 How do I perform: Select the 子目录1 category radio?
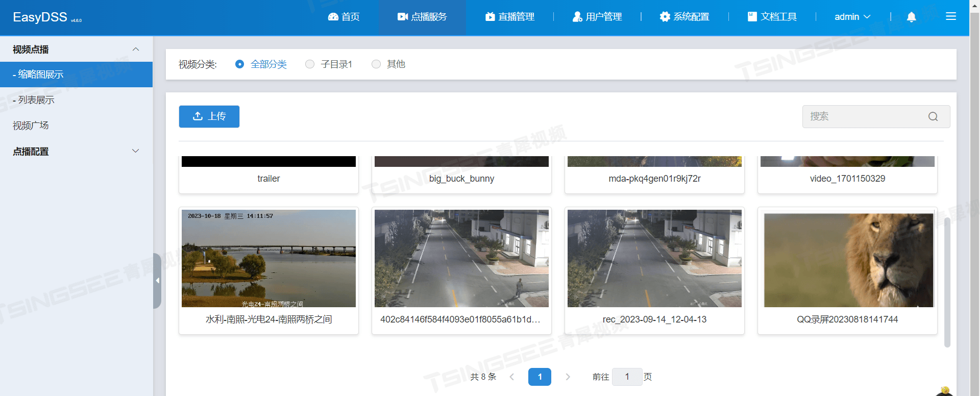pos(310,64)
